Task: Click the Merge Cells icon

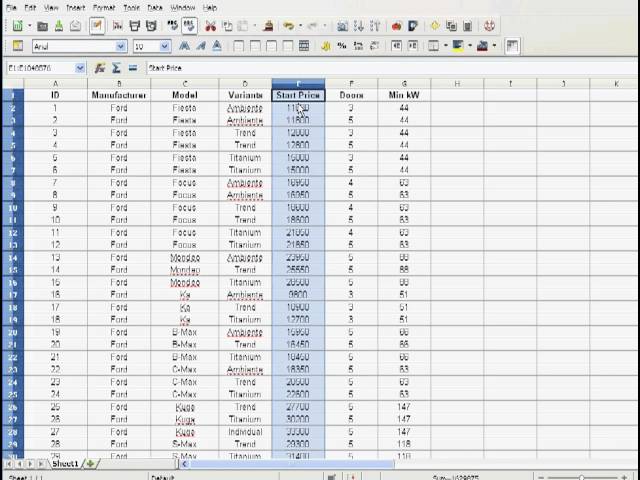Action: (304, 46)
